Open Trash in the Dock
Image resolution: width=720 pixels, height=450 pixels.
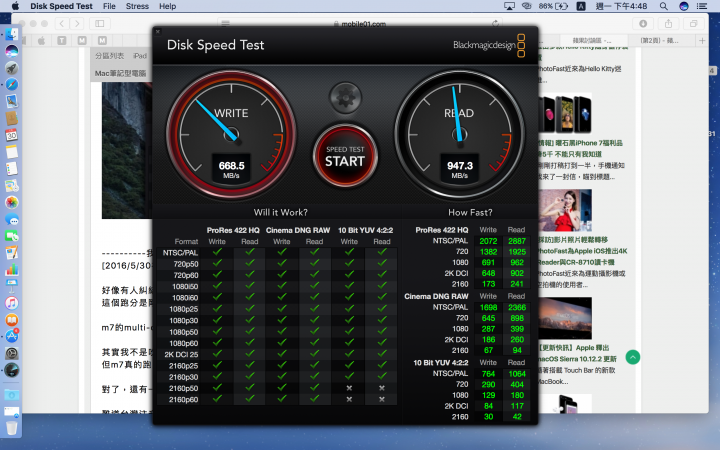11,428
